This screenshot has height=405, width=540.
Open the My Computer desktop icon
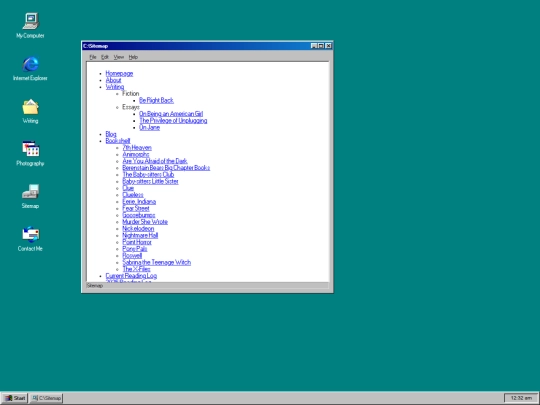(x=30, y=25)
